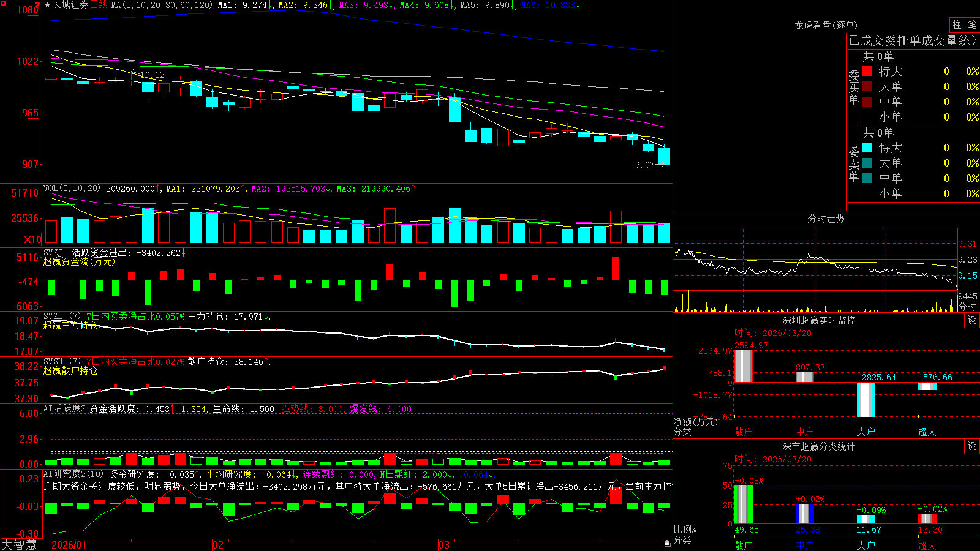Click 散户持仓: 38.146 value
This screenshot has width=980, height=551.
click(225, 362)
